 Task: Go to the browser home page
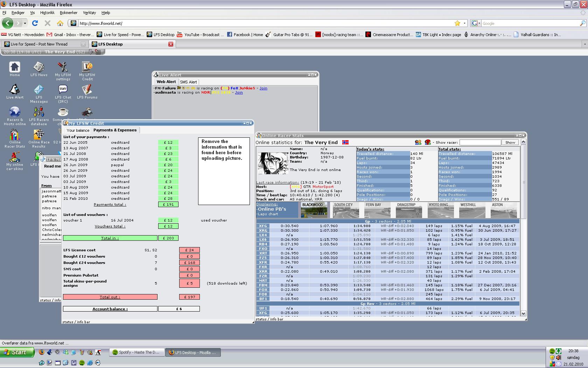pyautogui.click(x=60, y=23)
